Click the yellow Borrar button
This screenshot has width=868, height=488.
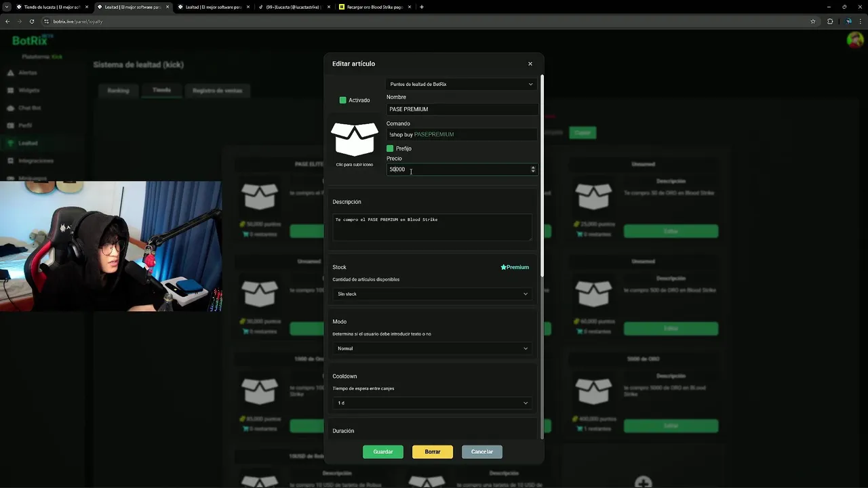433,452
